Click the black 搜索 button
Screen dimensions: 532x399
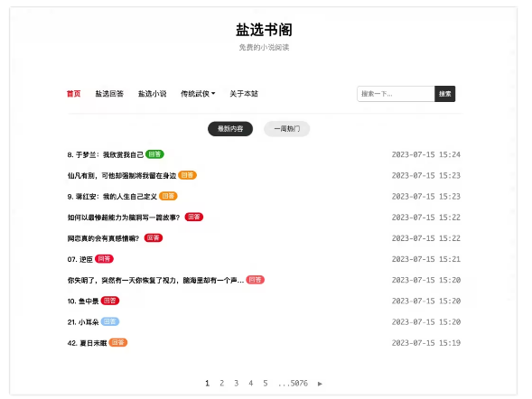(x=444, y=94)
